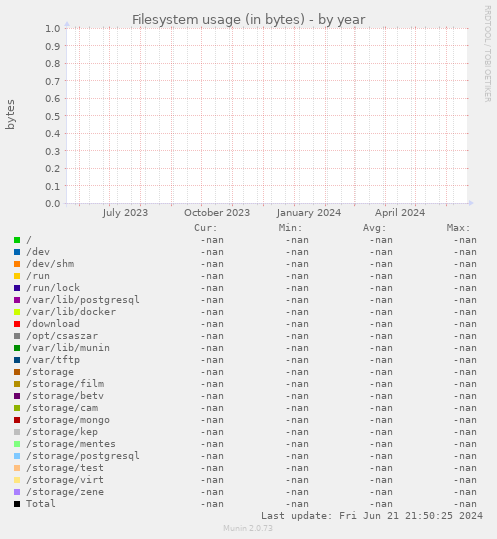Select the /storage/mentes legend label

71,444
